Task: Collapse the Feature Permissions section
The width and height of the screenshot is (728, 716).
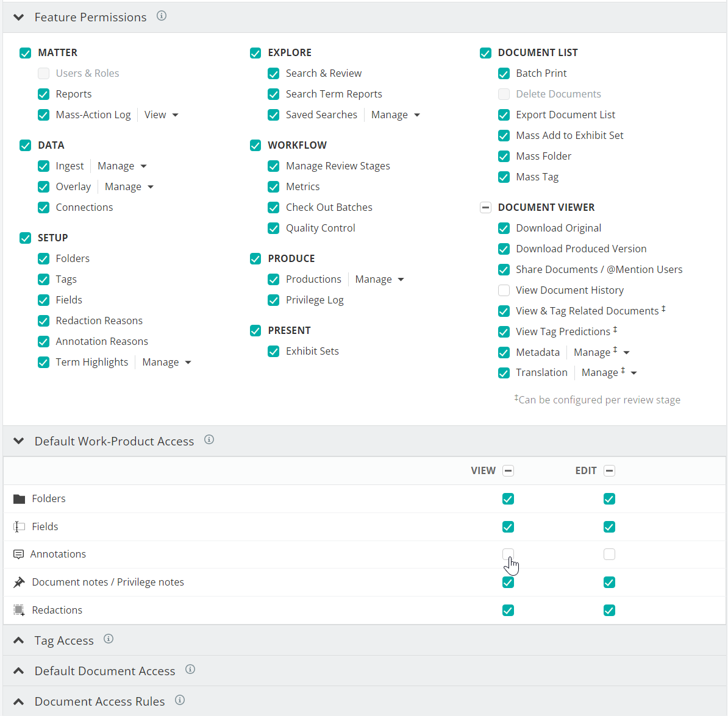Action: [18, 18]
